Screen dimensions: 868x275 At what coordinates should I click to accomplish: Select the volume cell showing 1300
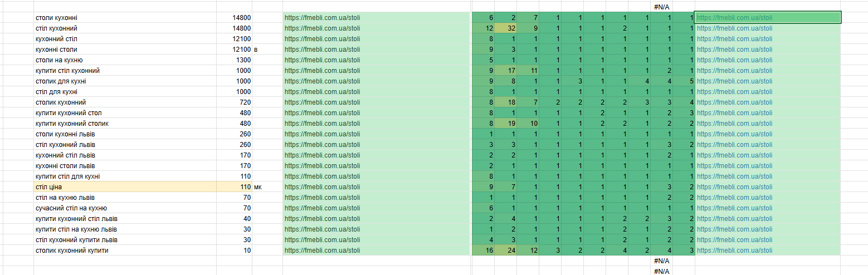pyautogui.click(x=234, y=60)
